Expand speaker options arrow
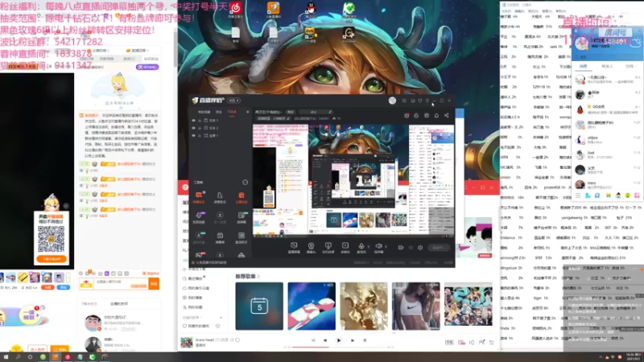Viewport: 644px width, 362px height. [x=386, y=247]
